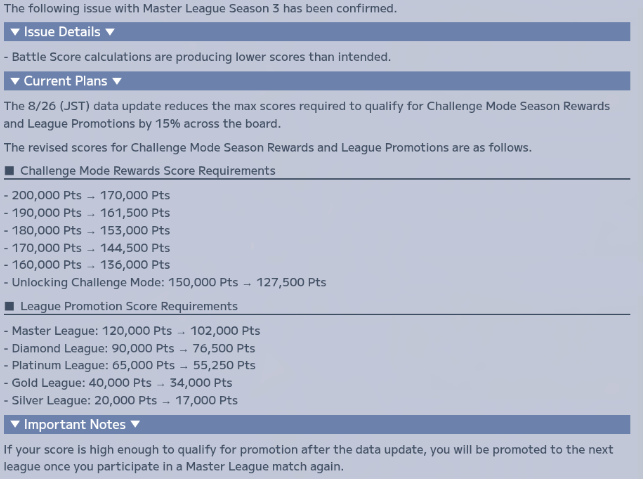Click the Battle Score calculations issue text

click(197, 57)
